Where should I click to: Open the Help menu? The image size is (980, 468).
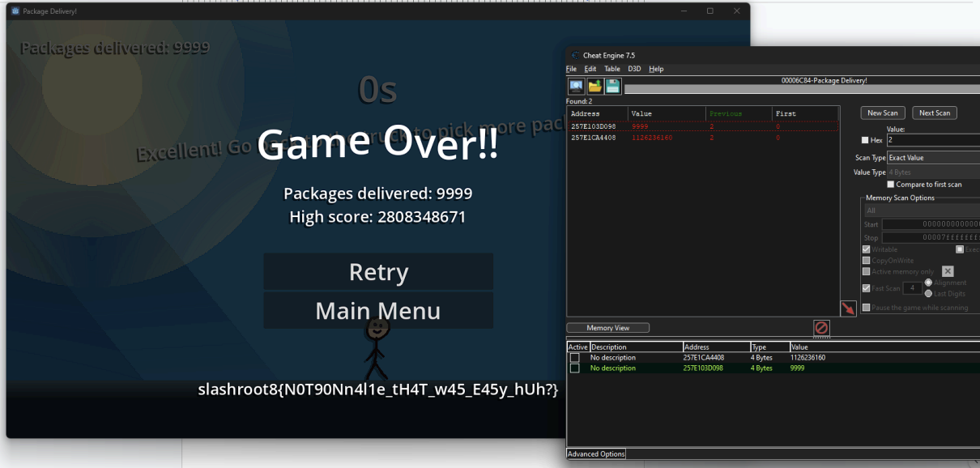[656, 69]
